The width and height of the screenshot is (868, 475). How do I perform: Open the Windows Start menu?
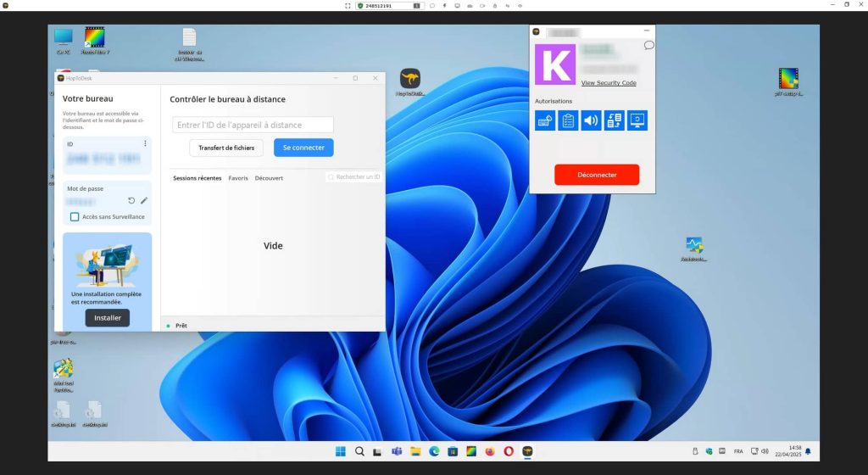341,451
